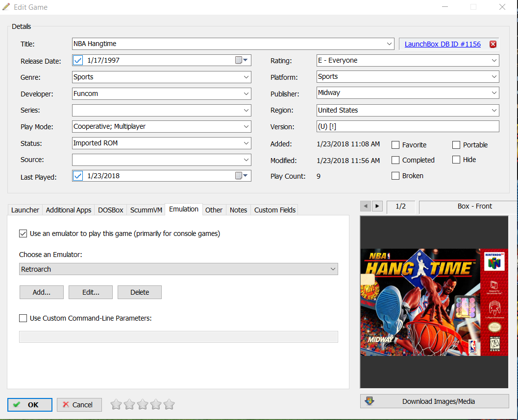Screen dimensions: 518x420
Task: Show the next game image
Action: coord(377,206)
